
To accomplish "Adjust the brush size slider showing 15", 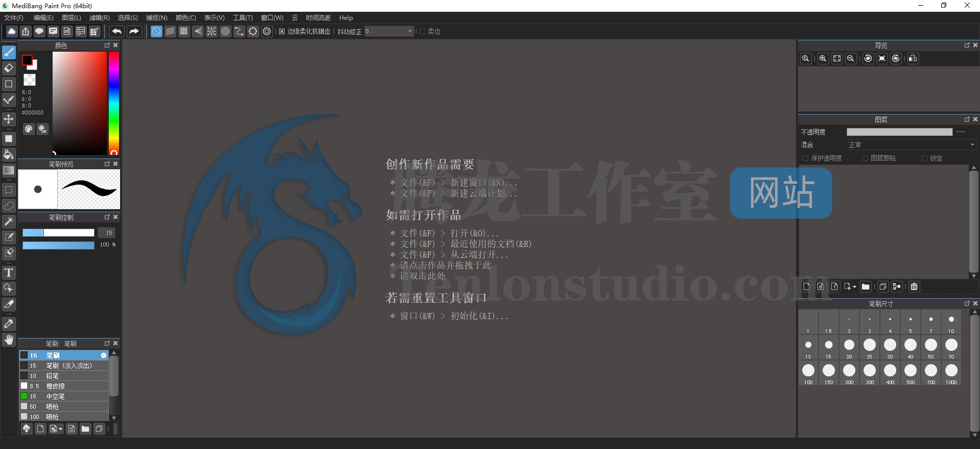I will coord(58,233).
